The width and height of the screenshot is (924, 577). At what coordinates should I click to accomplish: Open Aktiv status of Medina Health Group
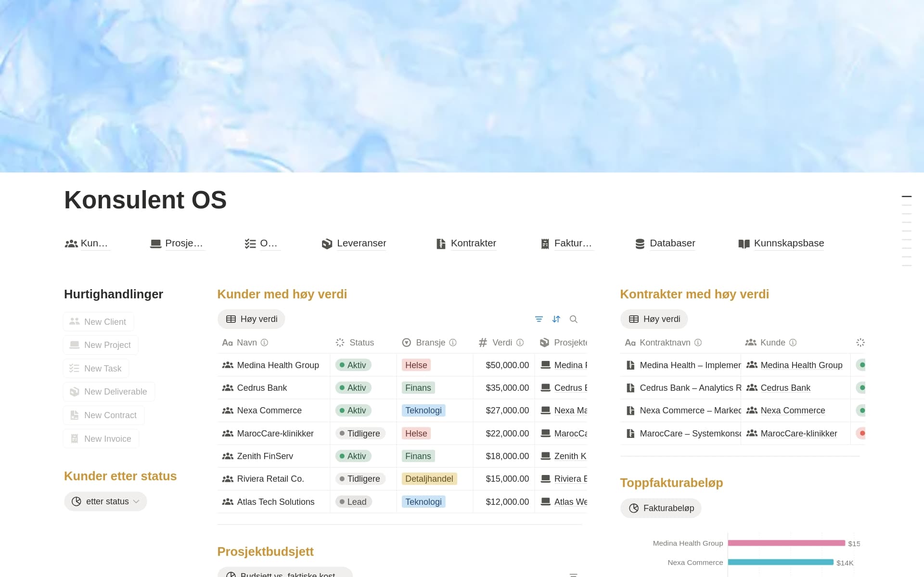(353, 365)
